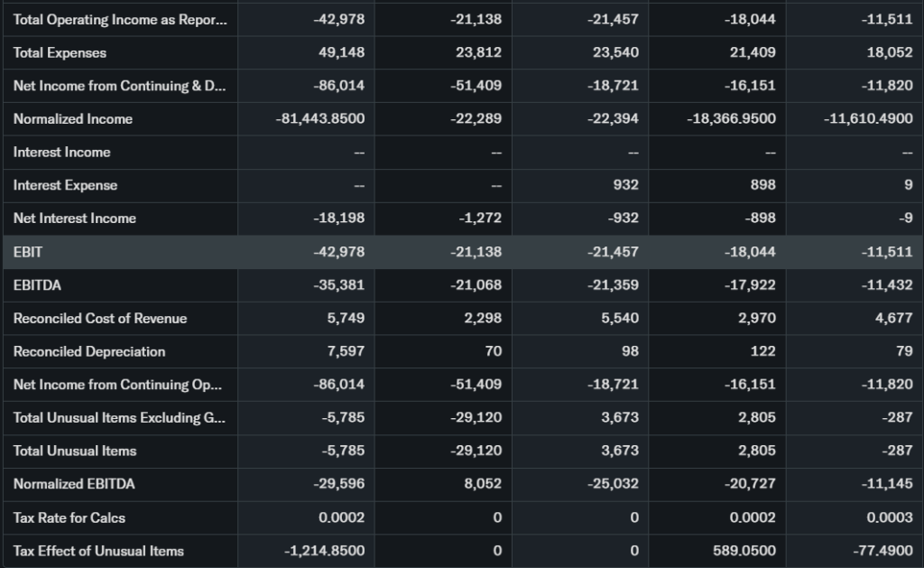Click the Tax Effect value 589.0500
Screen dimensions: 924x568
[744, 551]
